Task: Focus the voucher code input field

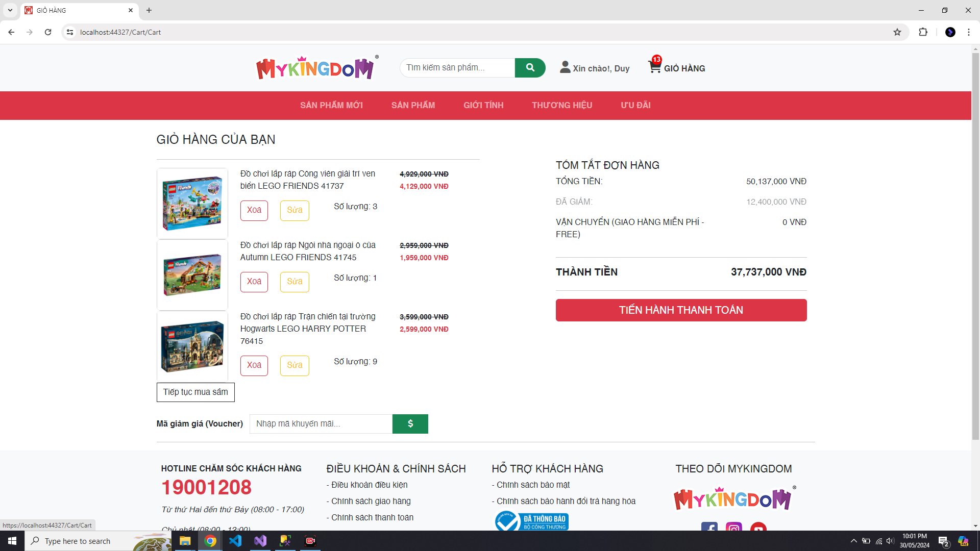Action: (321, 423)
